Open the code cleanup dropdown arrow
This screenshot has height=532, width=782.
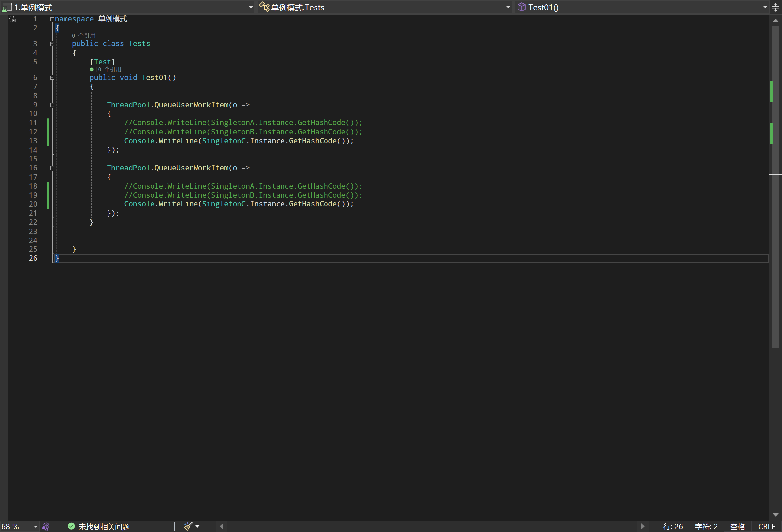[197, 526]
